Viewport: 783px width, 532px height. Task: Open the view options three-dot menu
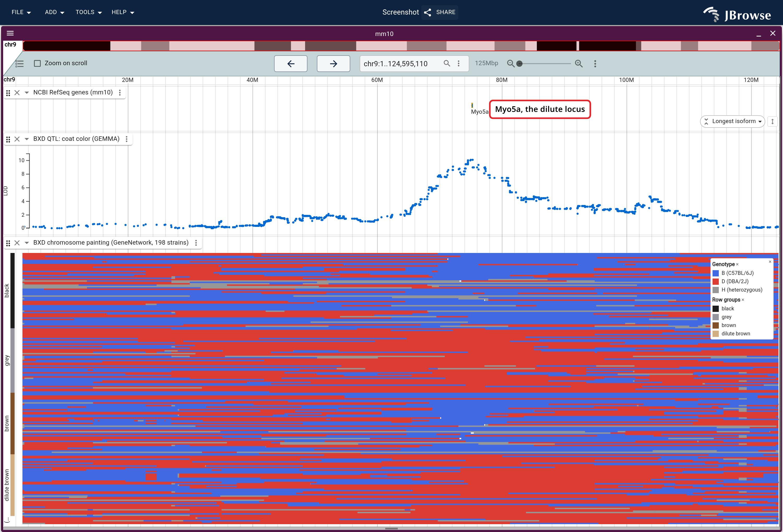(595, 64)
